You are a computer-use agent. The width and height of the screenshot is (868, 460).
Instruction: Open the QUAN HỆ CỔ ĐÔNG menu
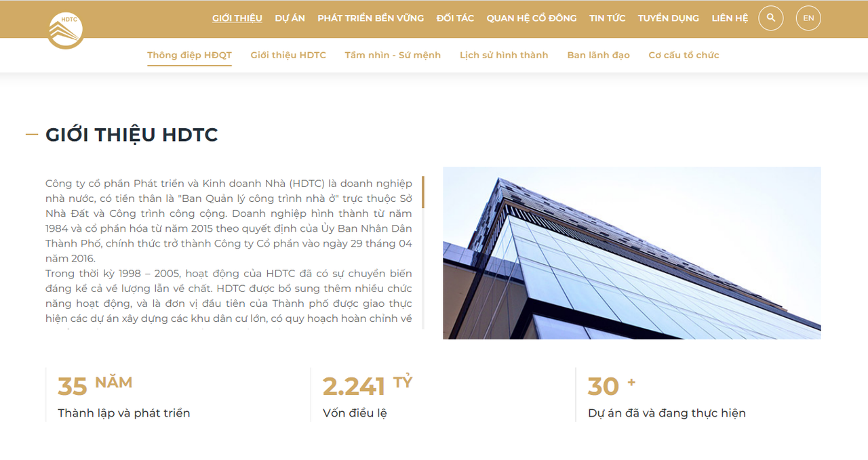click(x=531, y=18)
